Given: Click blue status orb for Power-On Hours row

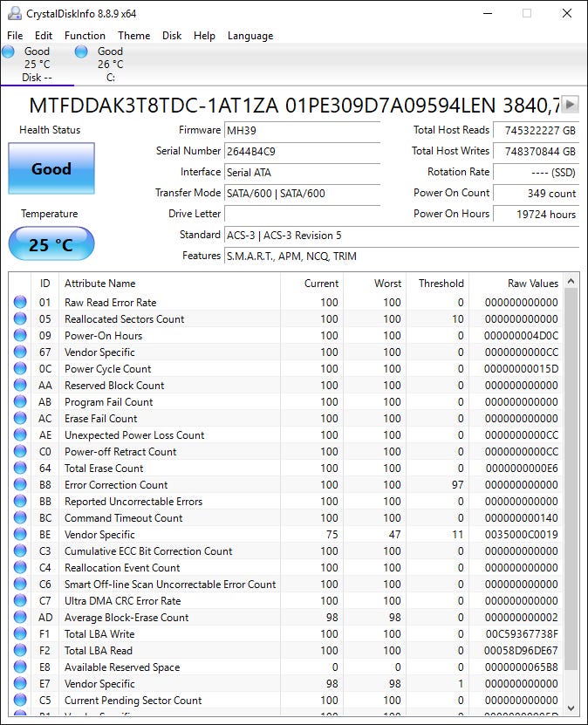Looking at the screenshot, I should [x=20, y=335].
